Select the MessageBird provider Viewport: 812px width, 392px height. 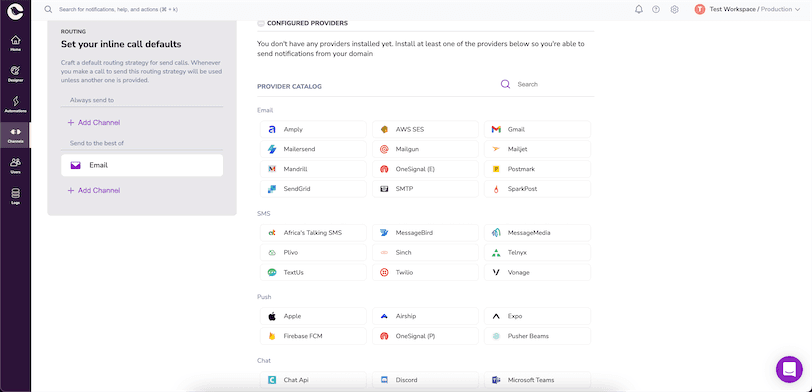click(x=426, y=233)
